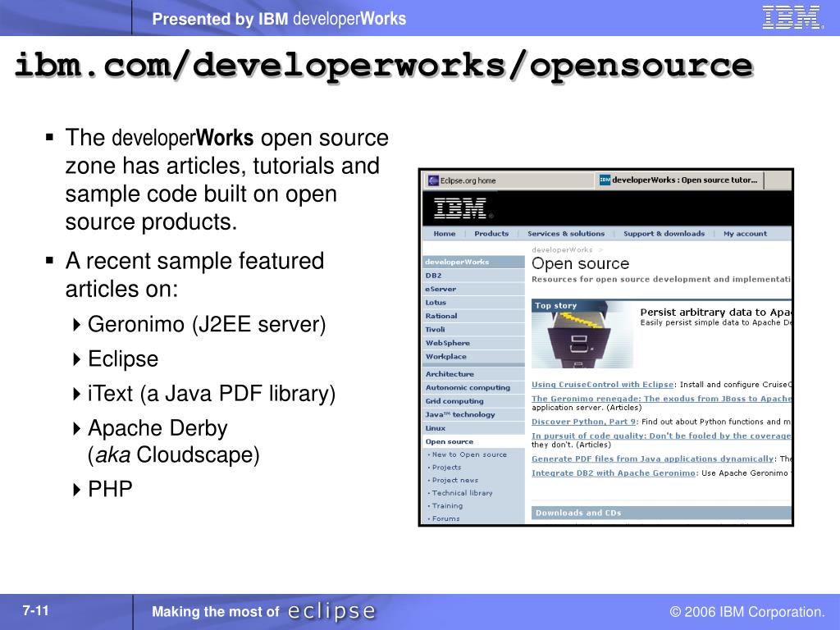Click the Eclipse bullet item
This screenshot has height=630, width=840.
point(123,359)
